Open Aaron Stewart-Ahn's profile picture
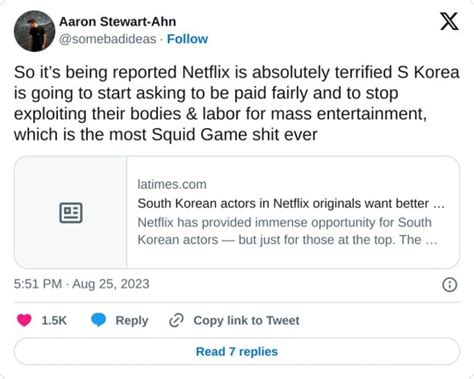The image size is (474, 379). tap(34, 31)
